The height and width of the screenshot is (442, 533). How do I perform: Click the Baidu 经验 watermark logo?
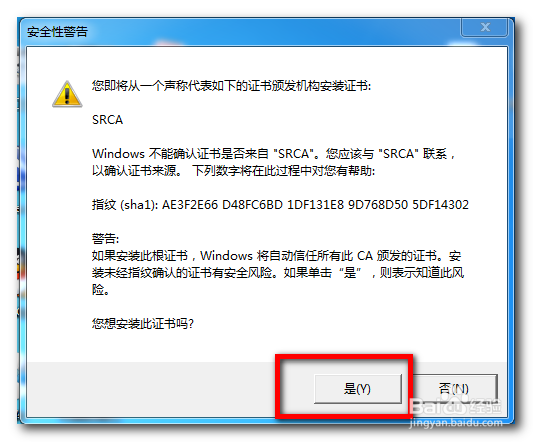[455, 406]
